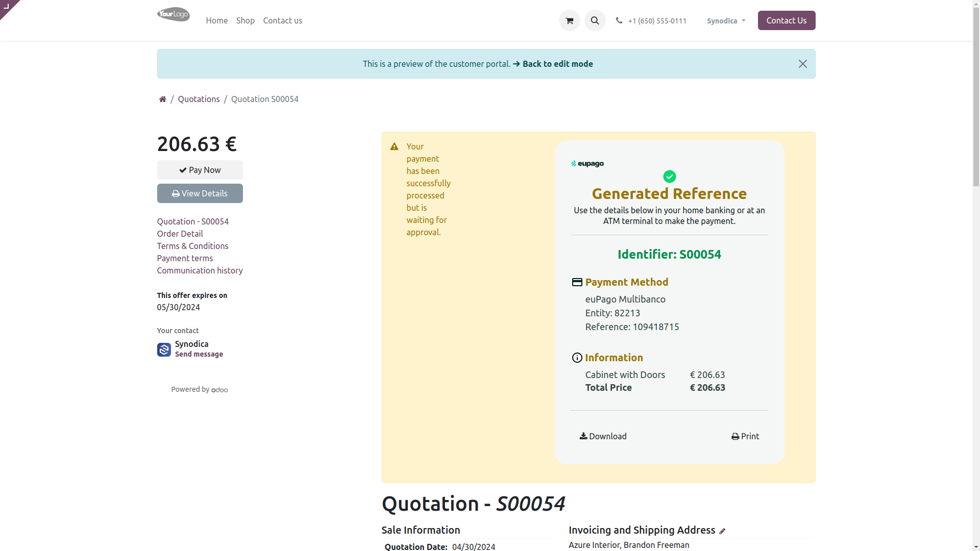Click the offer expiry date 05/30/2024
The height and width of the screenshot is (551, 980).
click(179, 307)
